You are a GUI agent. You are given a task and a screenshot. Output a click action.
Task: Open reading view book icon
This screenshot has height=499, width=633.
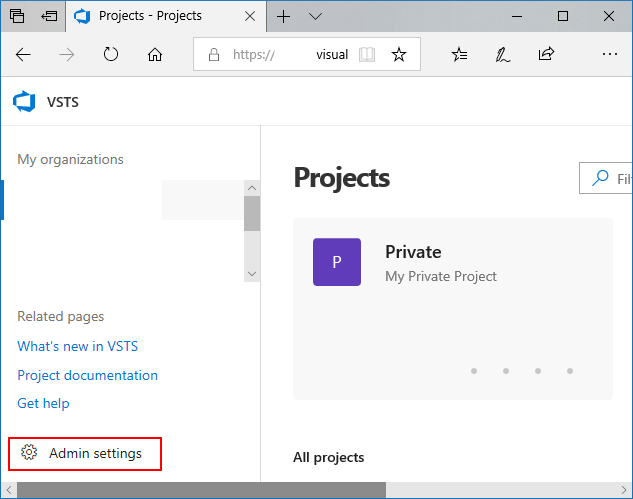coord(367,54)
